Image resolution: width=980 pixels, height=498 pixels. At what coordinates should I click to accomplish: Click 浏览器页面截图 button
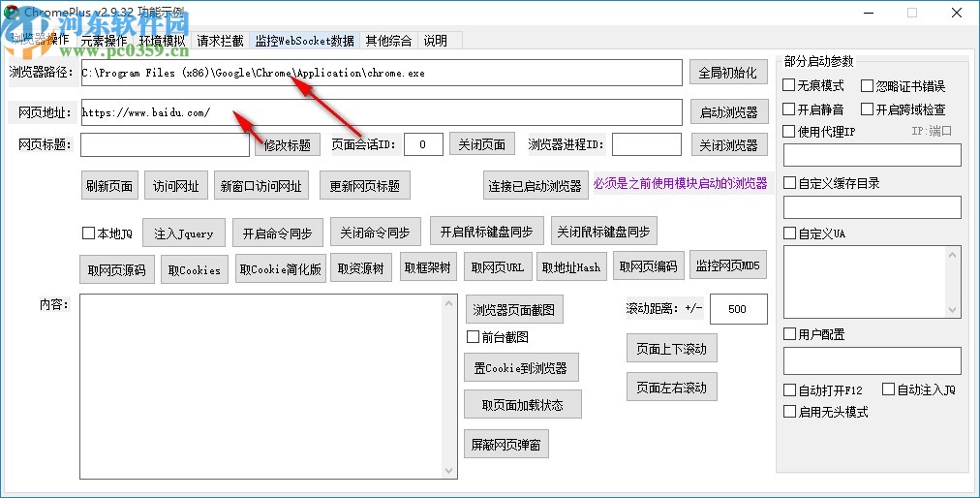514,310
